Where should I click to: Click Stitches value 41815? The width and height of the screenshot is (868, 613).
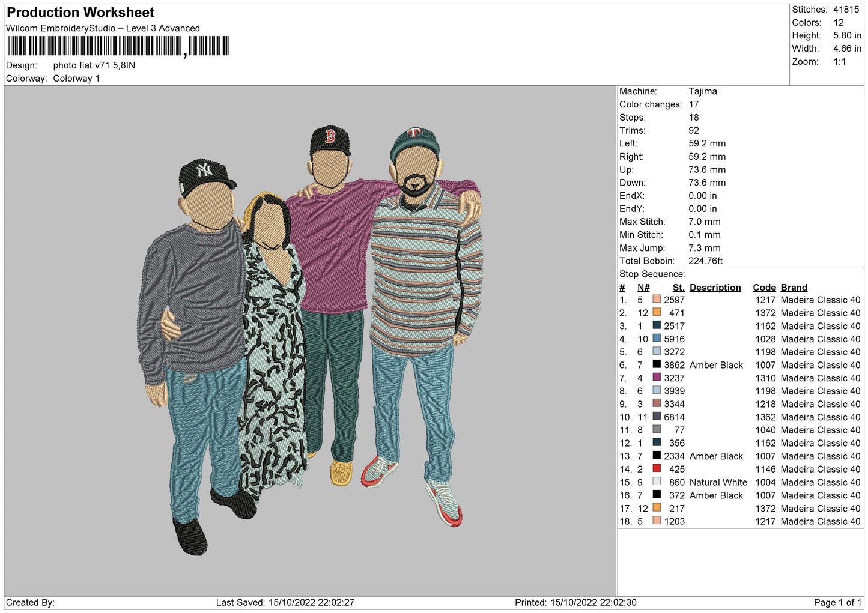coord(846,10)
